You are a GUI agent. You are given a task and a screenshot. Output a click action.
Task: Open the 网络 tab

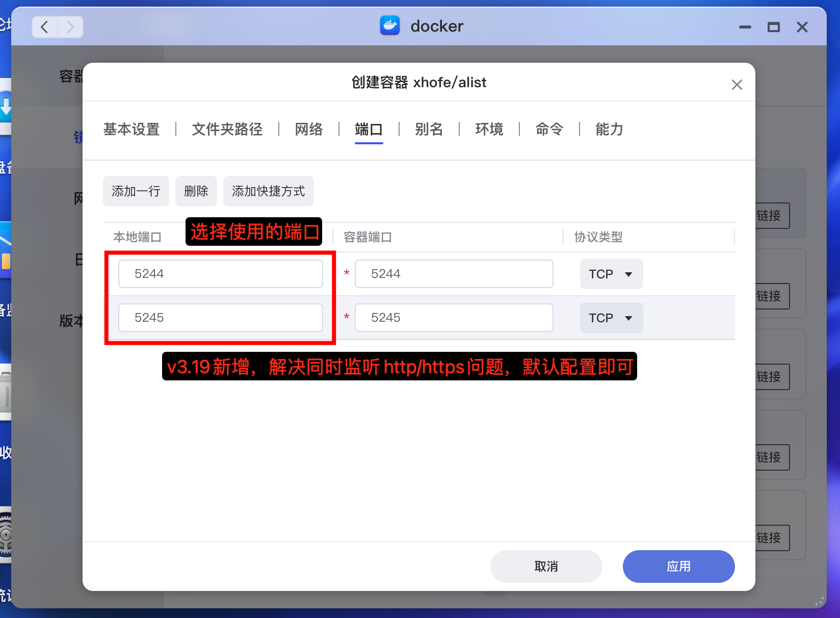[x=309, y=130]
